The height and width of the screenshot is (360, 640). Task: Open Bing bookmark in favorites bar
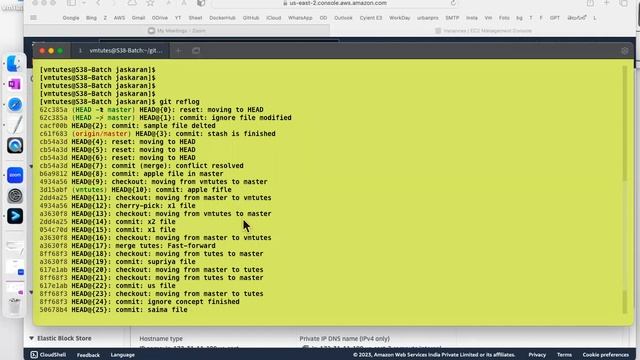[91, 18]
